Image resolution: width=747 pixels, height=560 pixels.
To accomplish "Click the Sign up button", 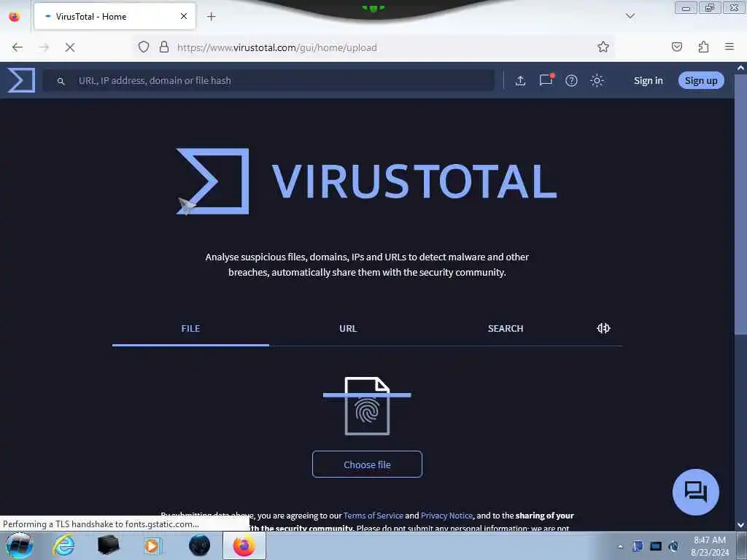I will click(x=701, y=80).
